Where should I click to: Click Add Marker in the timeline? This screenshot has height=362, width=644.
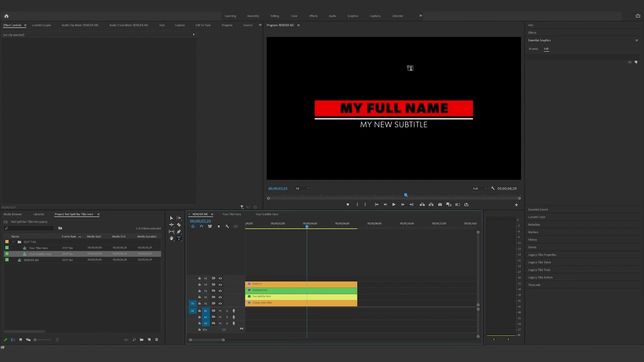[218, 226]
